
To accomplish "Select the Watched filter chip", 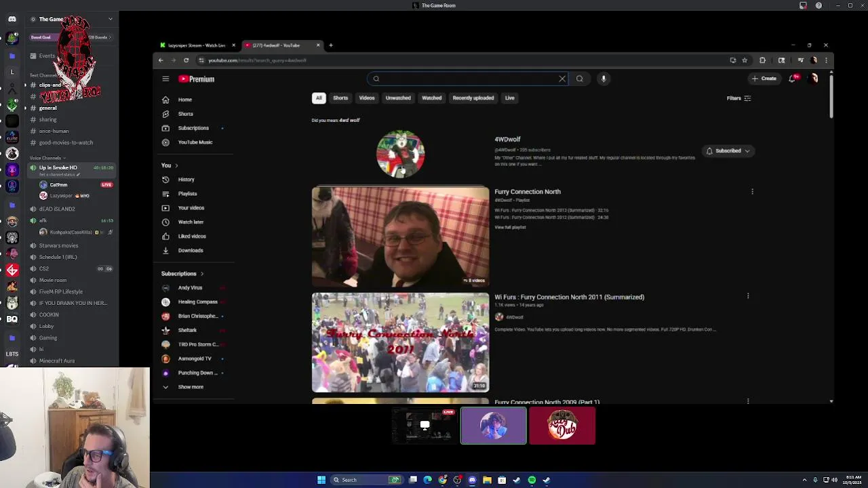I will [x=432, y=98].
